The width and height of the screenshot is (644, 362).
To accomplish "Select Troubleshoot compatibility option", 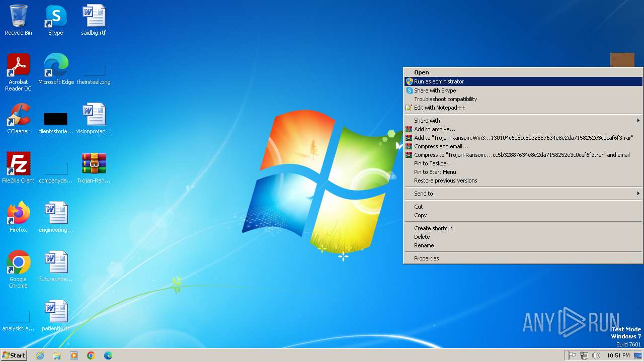I will (x=523, y=99).
